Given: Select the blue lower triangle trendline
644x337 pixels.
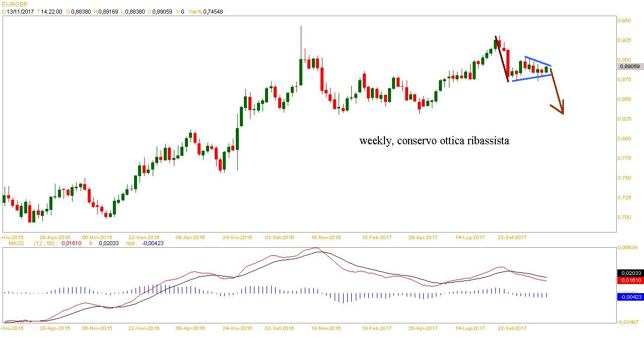Looking at the screenshot, I should tap(530, 78).
